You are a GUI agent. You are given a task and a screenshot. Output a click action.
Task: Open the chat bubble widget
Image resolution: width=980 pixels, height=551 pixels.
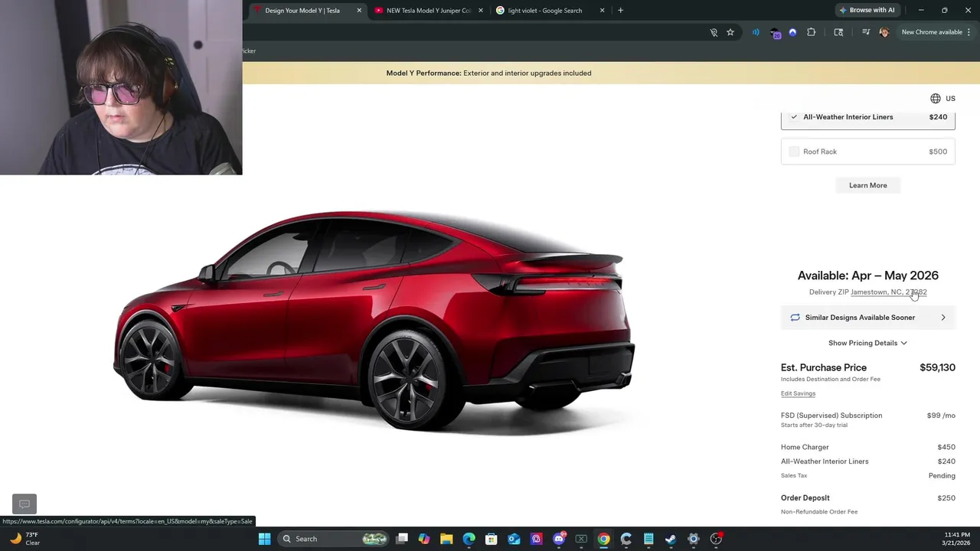pos(24,504)
